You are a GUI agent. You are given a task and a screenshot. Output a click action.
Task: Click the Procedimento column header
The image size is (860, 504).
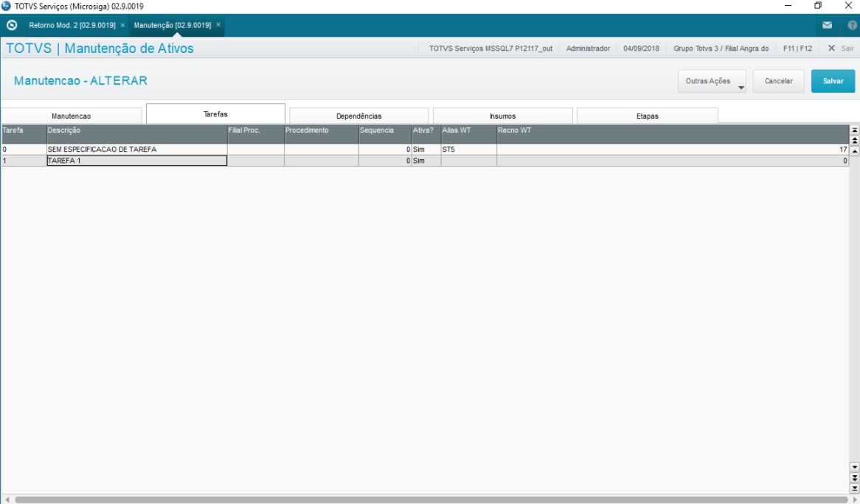click(x=322, y=134)
